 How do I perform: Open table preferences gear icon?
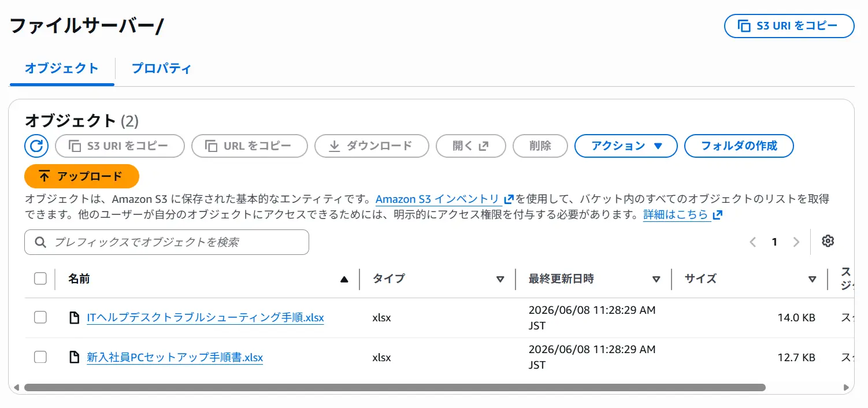[x=828, y=242]
